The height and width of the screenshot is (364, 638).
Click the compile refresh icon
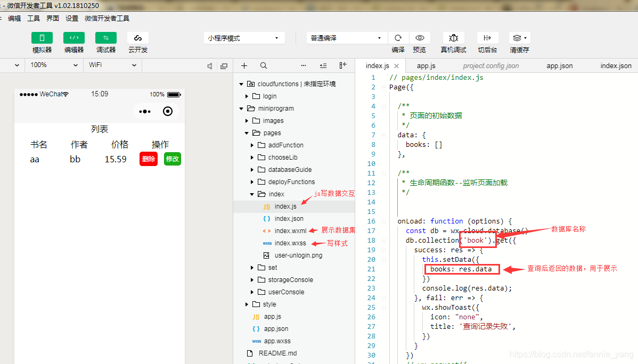click(398, 38)
